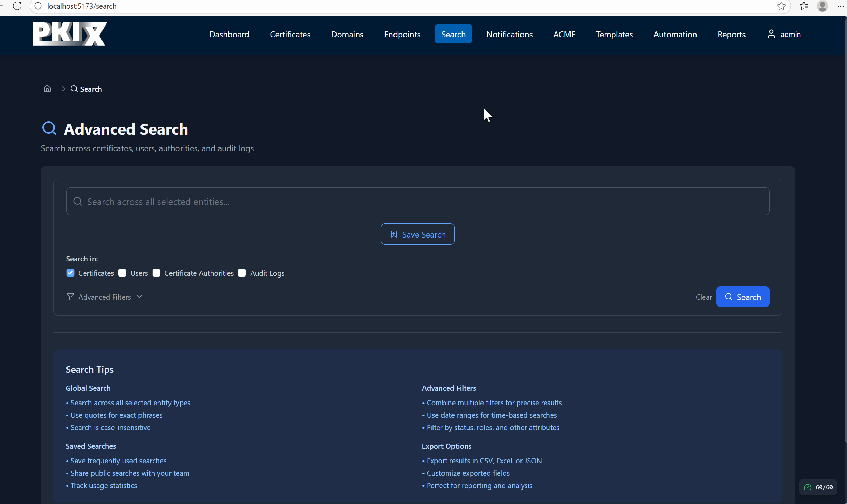The height and width of the screenshot is (504, 847).
Task: Click the browser refresh icon
Action: pos(17,6)
